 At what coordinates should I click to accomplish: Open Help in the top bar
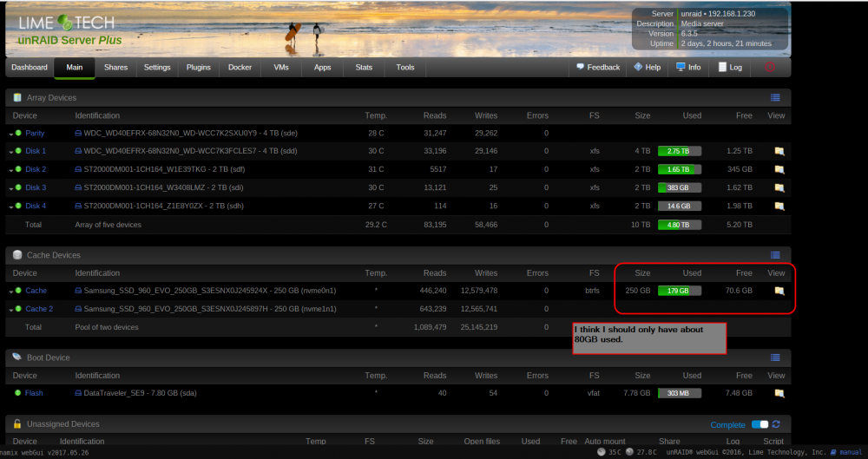pos(648,67)
